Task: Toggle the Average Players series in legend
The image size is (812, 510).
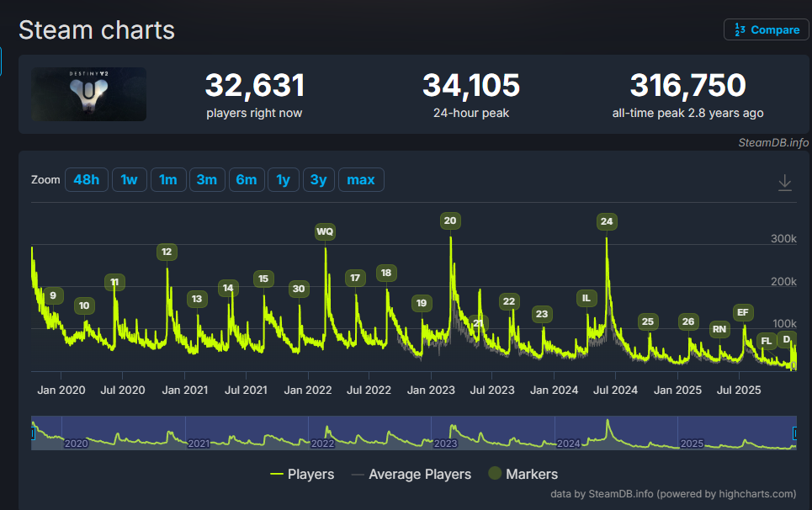Action: (411, 475)
